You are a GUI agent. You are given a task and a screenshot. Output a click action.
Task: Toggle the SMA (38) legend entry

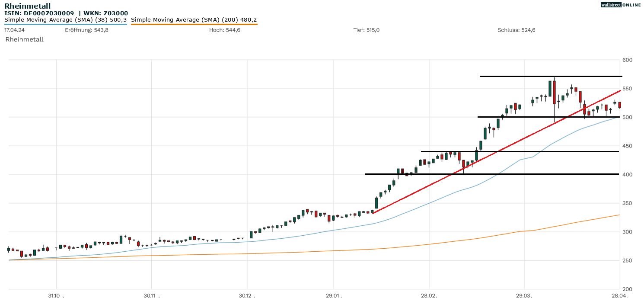(x=66, y=20)
